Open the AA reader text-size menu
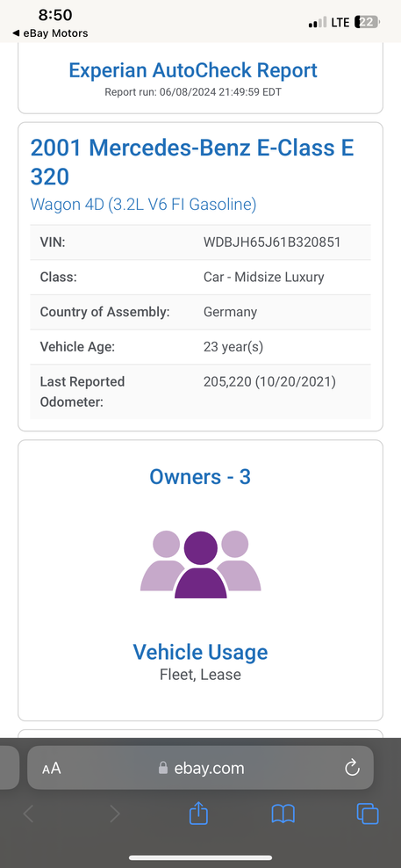Image resolution: width=401 pixels, height=868 pixels. pos(52,769)
